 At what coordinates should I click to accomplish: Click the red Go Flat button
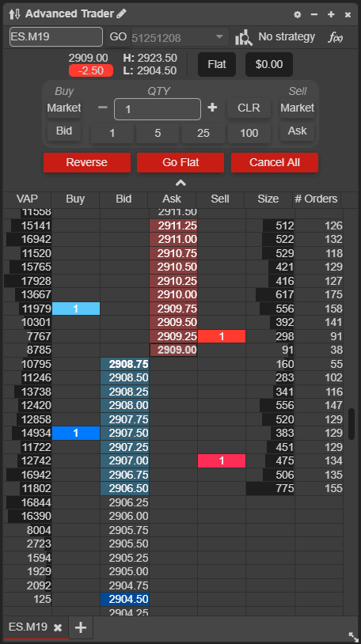(x=180, y=162)
